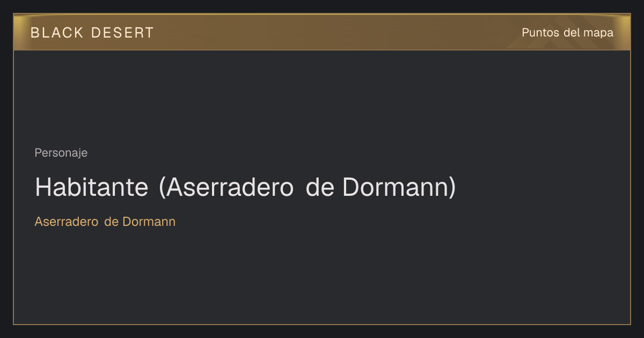Open the Puntos del mapa link
The width and height of the screenshot is (644, 338).
click(567, 33)
